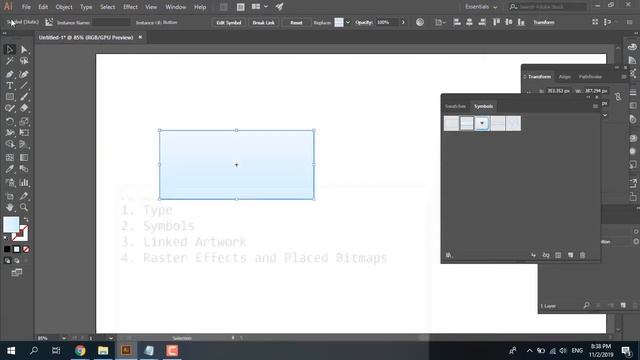Viewport: 640px width, 360px height.
Task: Select the Width tool
Action: tap(10, 133)
